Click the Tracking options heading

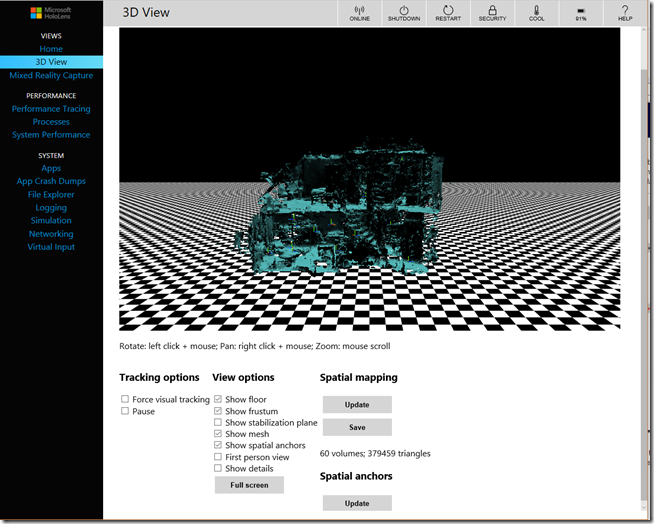(159, 377)
